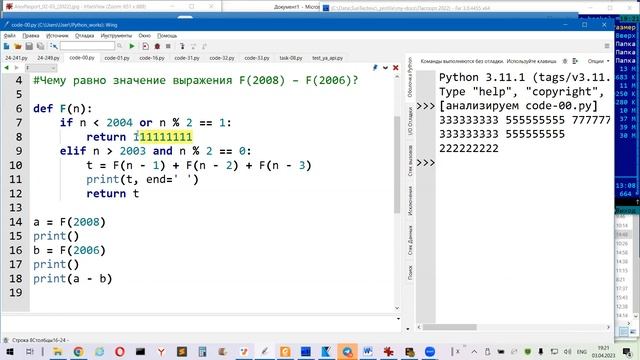Viewport: 640px width, 360px height.
Task: Switch to the test_ya_api.py tab
Action: click(x=327, y=58)
